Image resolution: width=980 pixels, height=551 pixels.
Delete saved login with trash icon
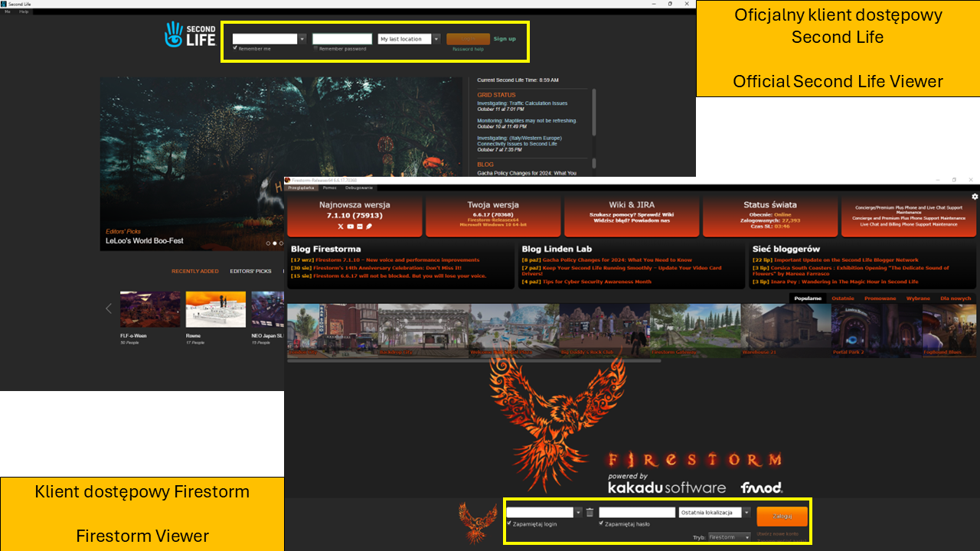[x=590, y=512]
